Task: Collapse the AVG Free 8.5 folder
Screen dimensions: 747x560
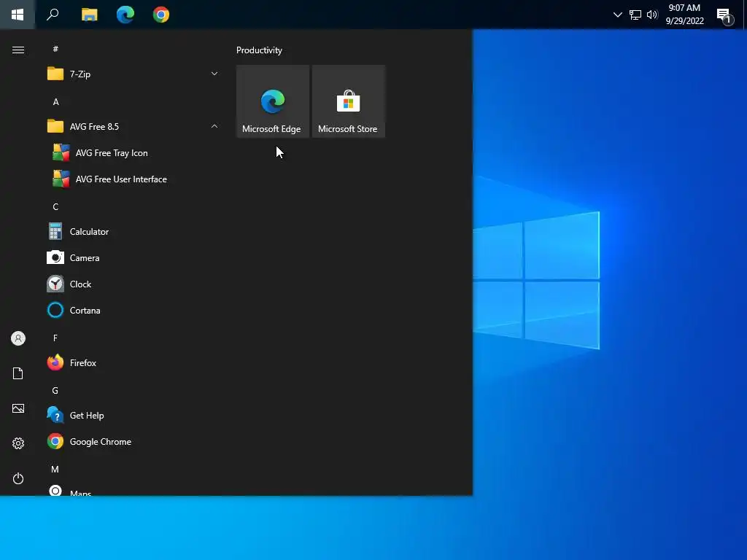Action: point(133,127)
